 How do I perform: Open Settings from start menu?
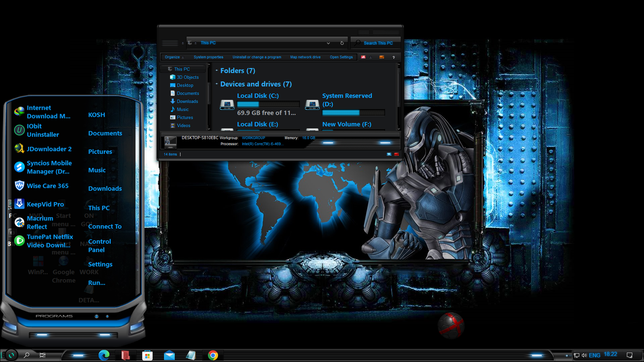100,264
